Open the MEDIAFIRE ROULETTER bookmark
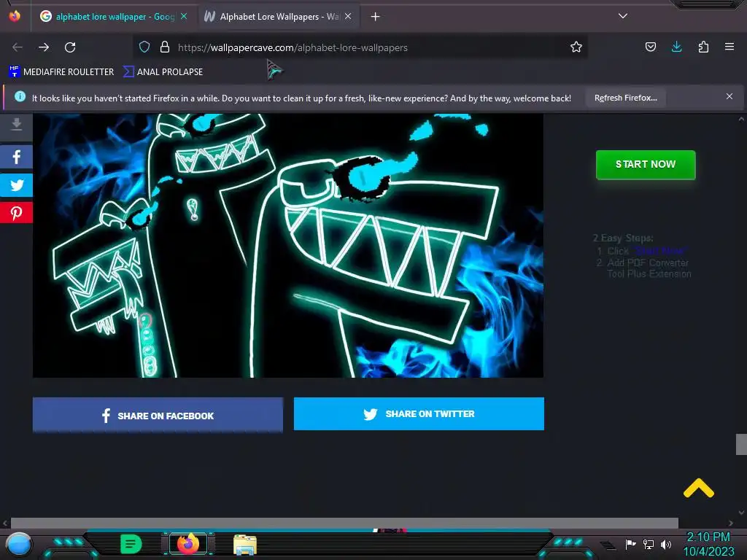This screenshot has height=560, width=747. pyautogui.click(x=61, y=72)
